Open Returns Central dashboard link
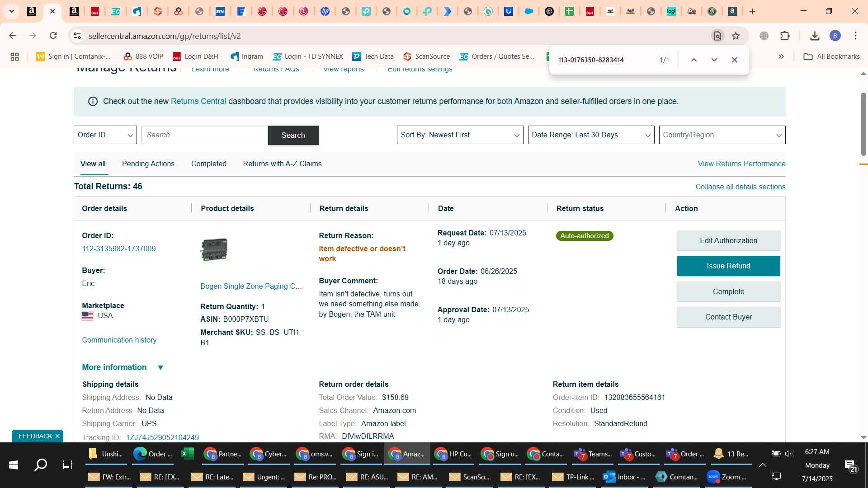The height and width of the screenshot is (488, 868). point(198,101)
